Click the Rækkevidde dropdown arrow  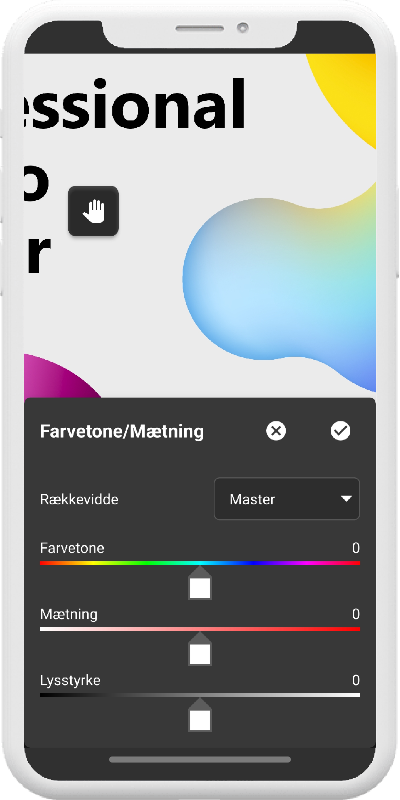coord(346,499)
